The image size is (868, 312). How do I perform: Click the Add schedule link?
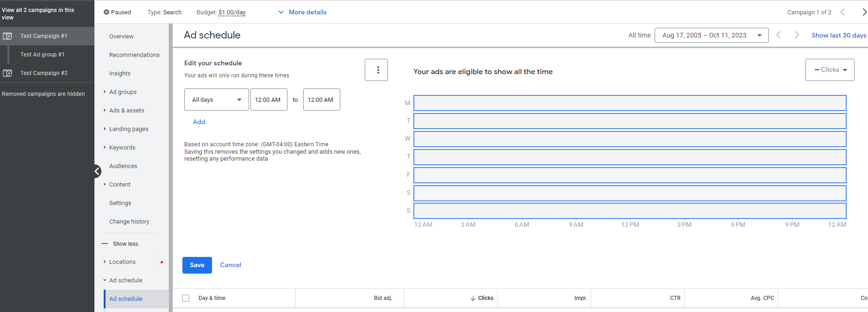[199, 122]
